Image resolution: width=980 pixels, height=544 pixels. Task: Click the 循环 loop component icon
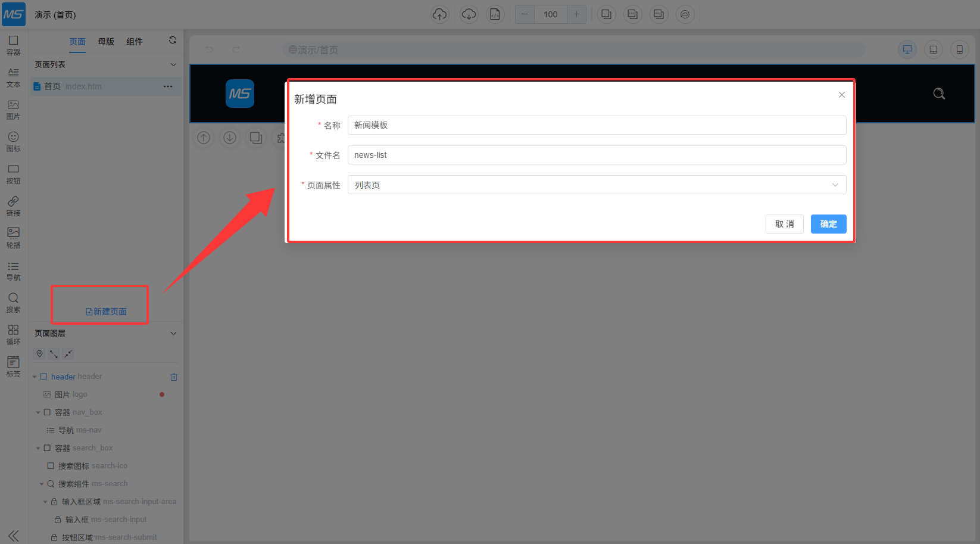pyautogui.click(x=13, y=334)
